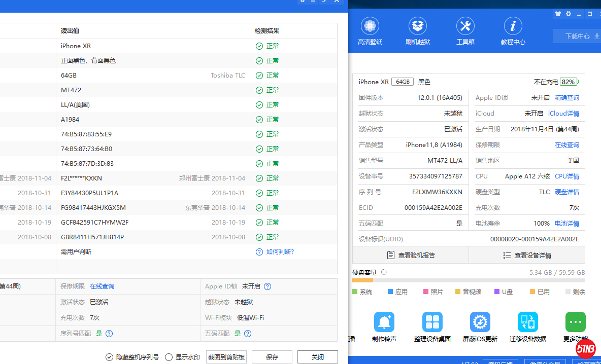Click the 屏蔽iOS更新 icon
The width and height of the screenshot is (601, 364).
click(480, 322)
